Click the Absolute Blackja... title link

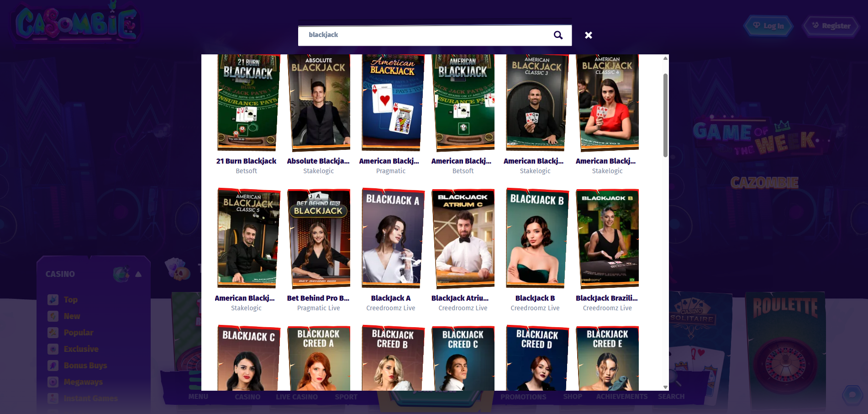pyautogui.click(x=318, y=161)
